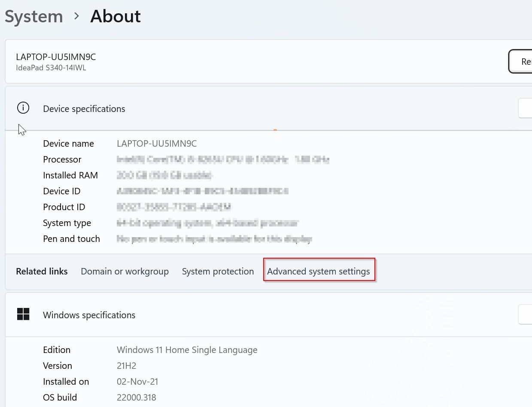Click the Installed RAM label

pos(70,175)
